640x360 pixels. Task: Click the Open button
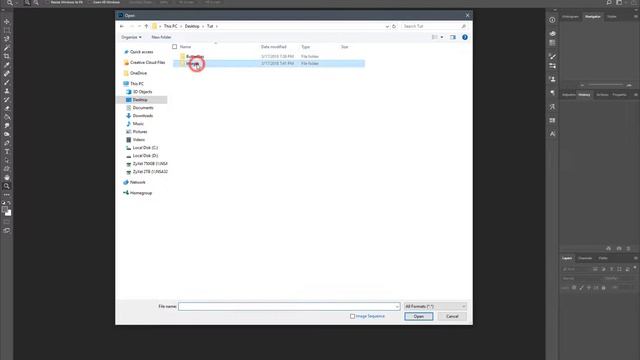pos(418,316)
